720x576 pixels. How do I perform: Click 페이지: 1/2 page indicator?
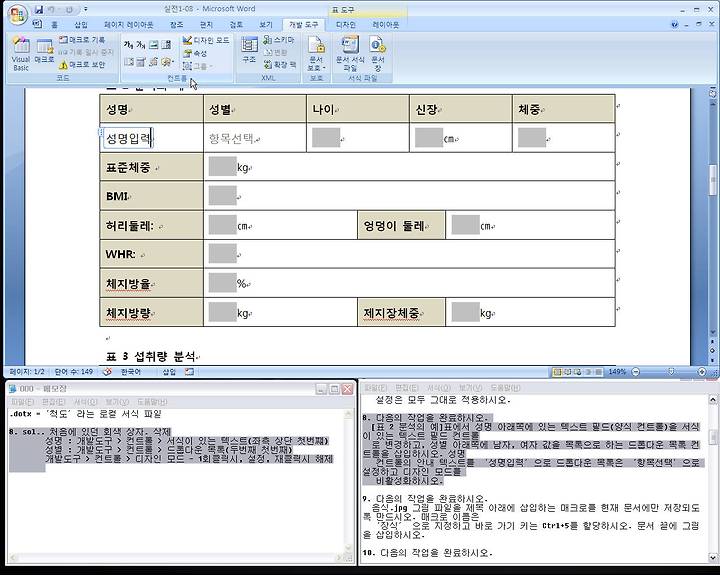(x=27, y=372)
